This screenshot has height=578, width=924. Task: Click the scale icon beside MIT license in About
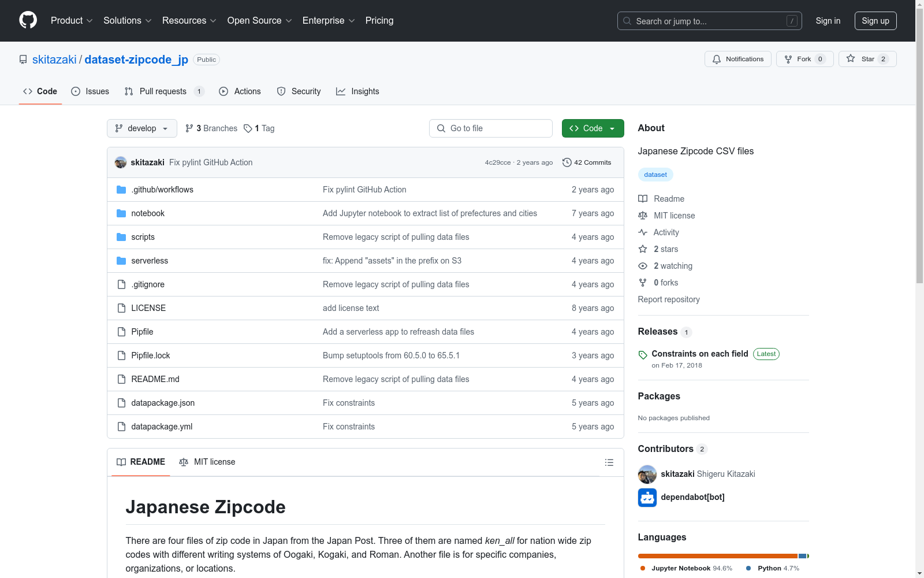643,216
